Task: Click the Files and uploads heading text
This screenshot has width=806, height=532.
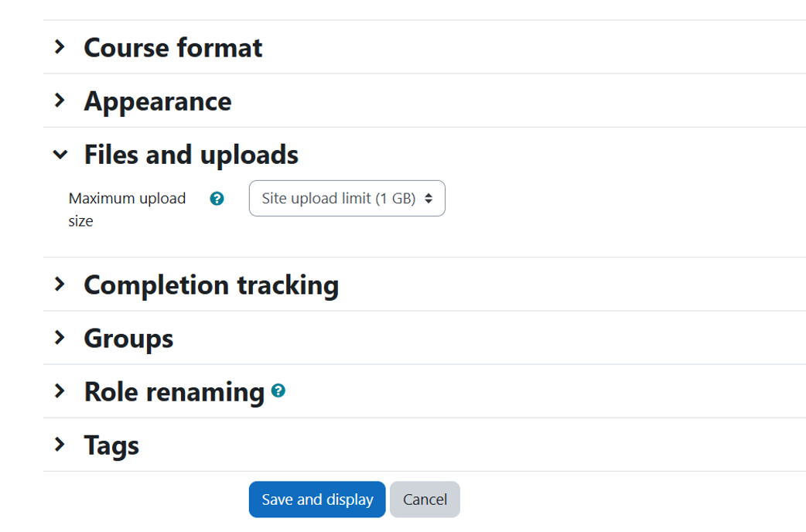Action: coord(190,155)
